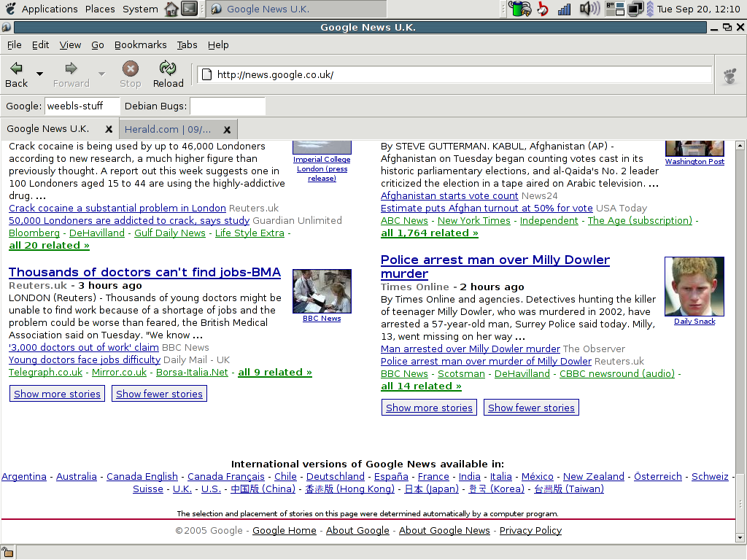
Task: Click the dual-monitor network icon in the panel
Action: tap(635, 9)
